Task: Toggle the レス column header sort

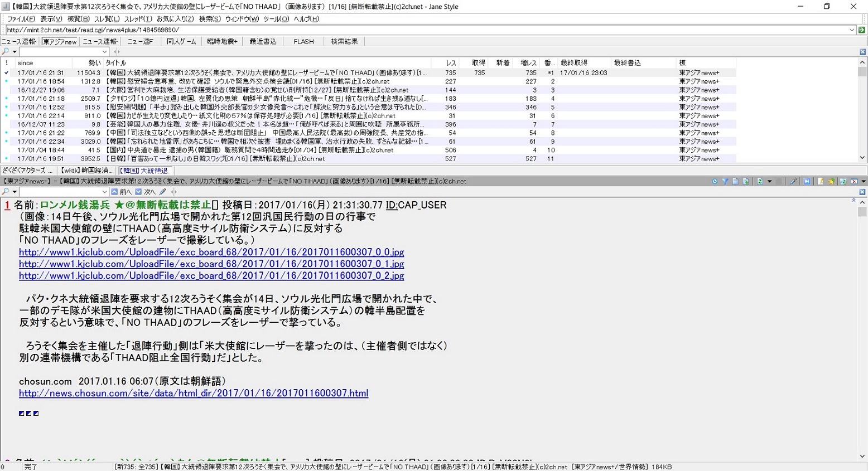Action: 451,63
